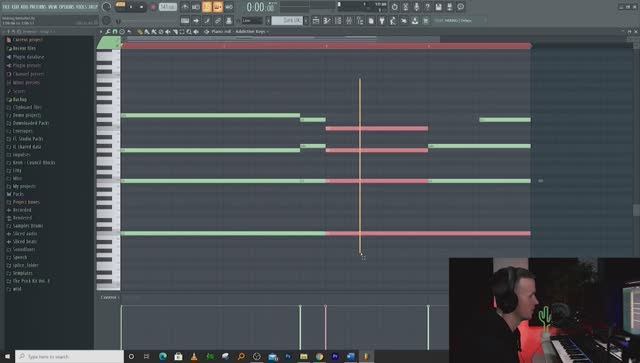The height and width of the screenshot is (363, 640).
Task: Click the red timeline selection bar
Action: (x=327, y=46)
